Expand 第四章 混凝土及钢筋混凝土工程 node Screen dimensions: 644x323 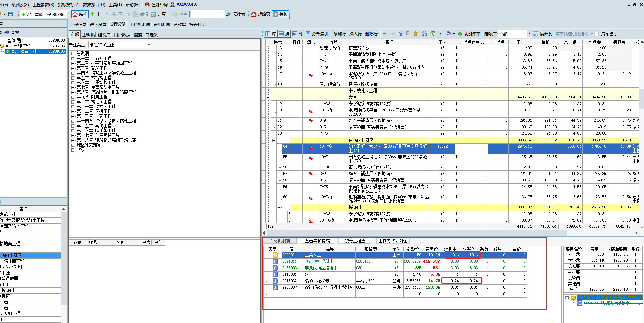pos(73,73)
